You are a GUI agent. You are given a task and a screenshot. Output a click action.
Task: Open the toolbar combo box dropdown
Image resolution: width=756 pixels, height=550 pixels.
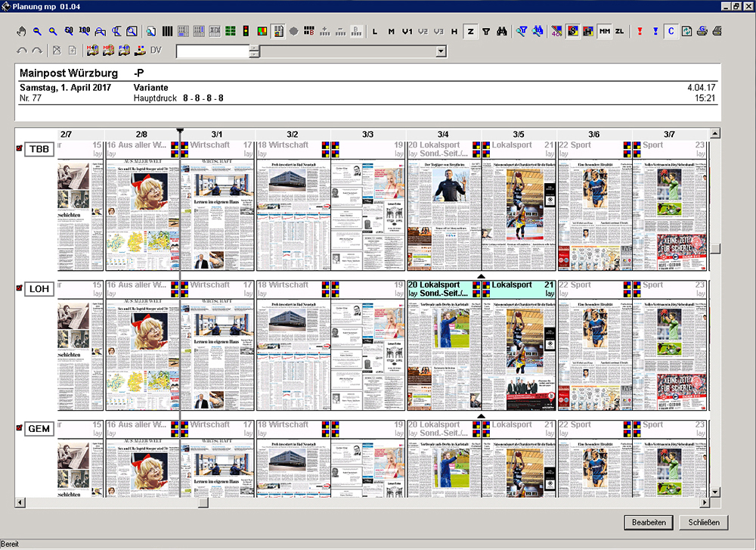[x=442, y=51]
